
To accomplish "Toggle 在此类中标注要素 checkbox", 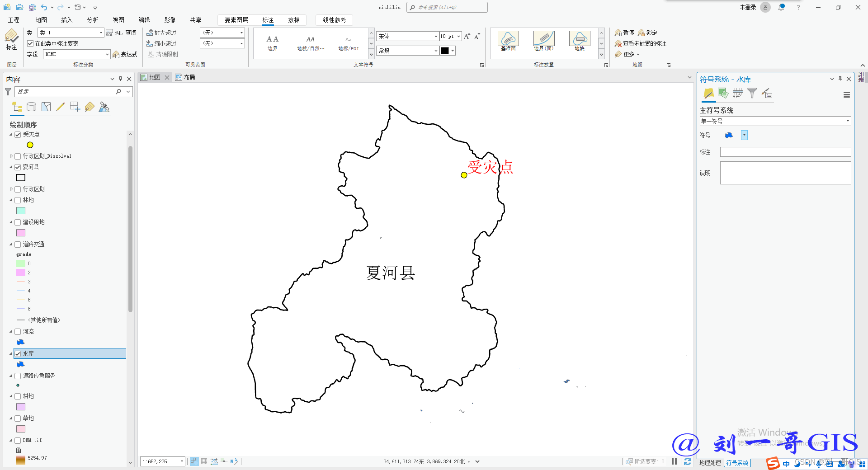I will (30, 43).
